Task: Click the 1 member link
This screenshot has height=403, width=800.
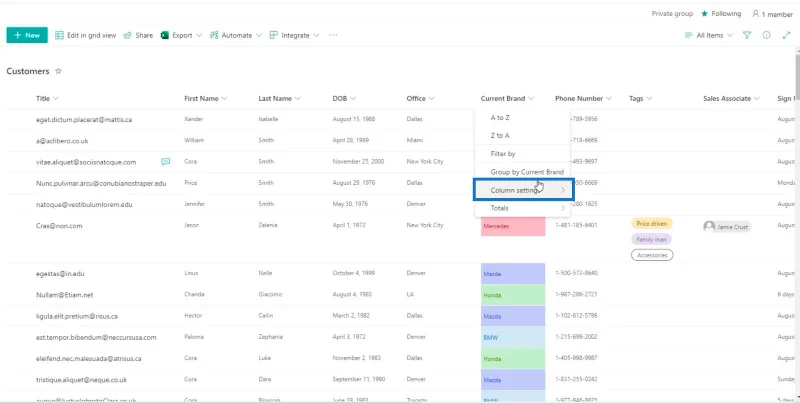Action: coord(772,14)
